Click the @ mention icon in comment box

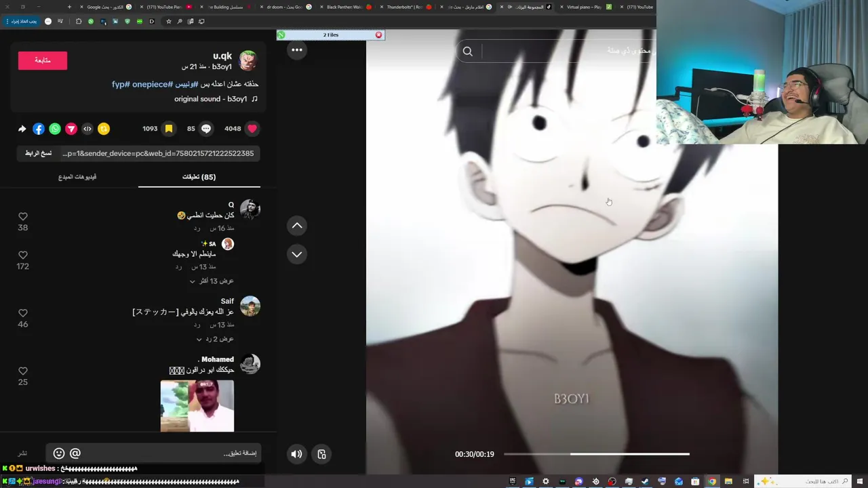[x=75, y=453]
